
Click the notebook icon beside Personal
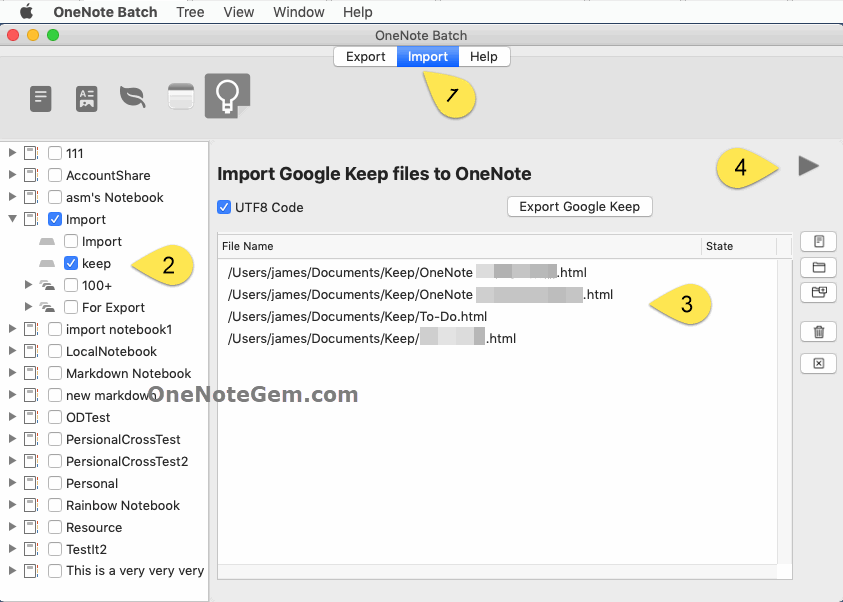click(x=31, y=484)
